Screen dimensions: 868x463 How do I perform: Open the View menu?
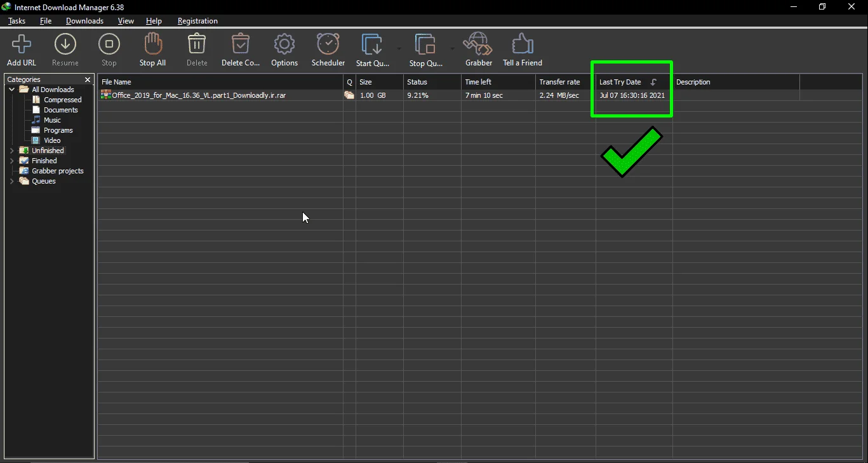click(126, 21)
